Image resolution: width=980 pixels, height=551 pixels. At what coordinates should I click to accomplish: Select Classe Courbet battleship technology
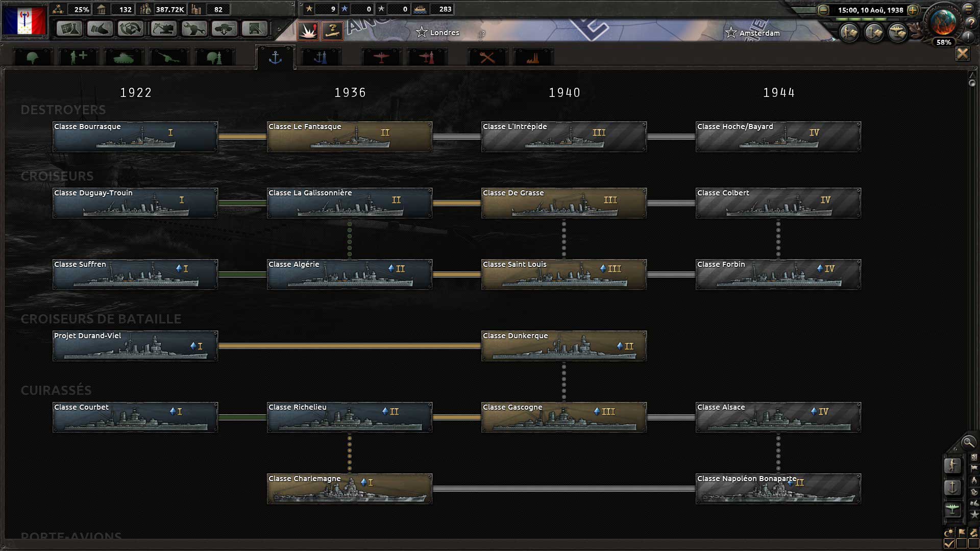[135, 417]
